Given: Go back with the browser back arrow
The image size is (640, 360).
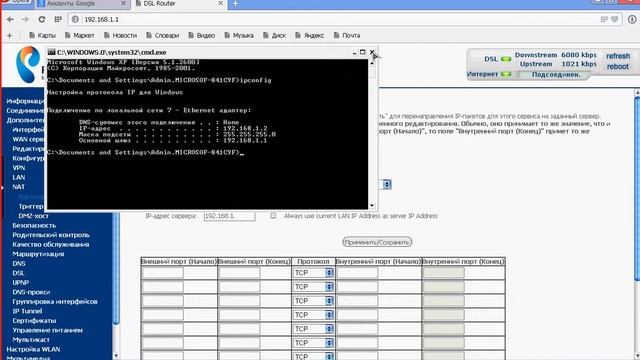Looking at the screenshot, I should pyautogui.click(x=10, y=19).
